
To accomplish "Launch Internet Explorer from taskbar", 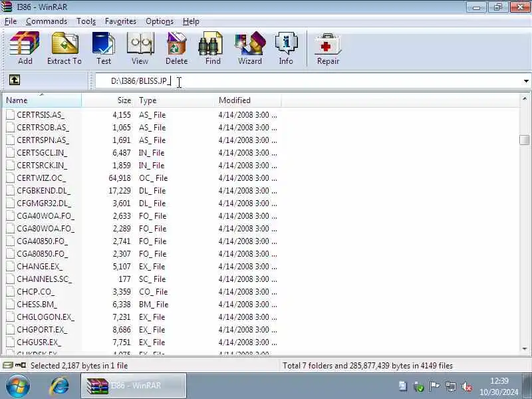I will tap(59, 386).
